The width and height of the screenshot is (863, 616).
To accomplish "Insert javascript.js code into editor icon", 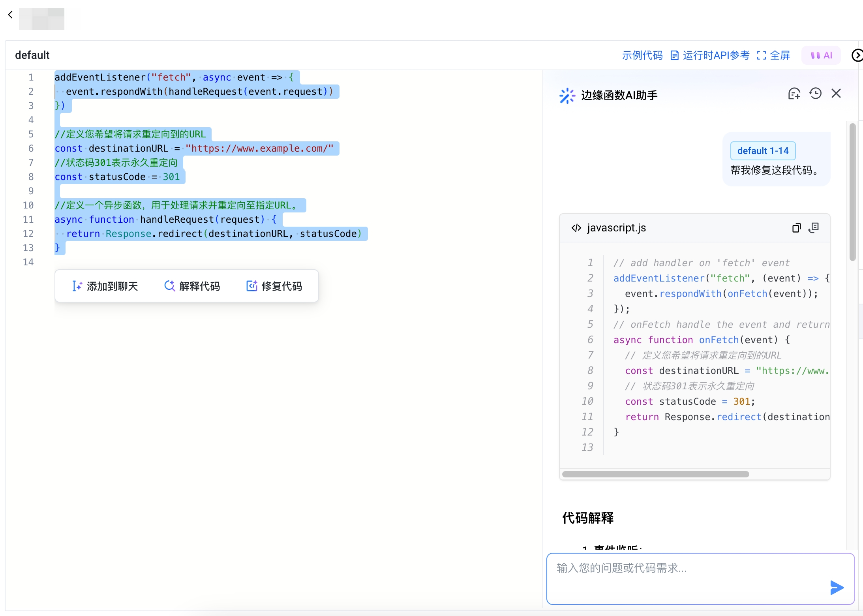I will click(814, 228).
